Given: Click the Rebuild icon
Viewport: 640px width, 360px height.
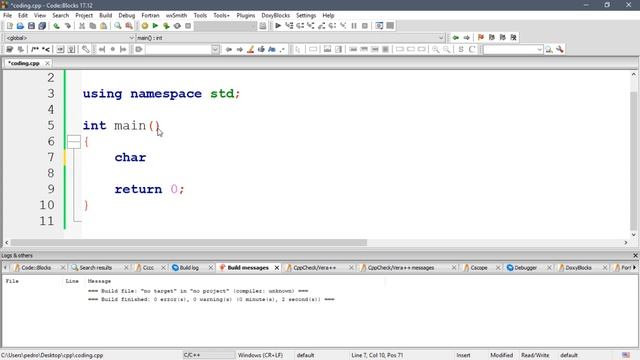Looking at the screenshot, I should coord(177,26).
